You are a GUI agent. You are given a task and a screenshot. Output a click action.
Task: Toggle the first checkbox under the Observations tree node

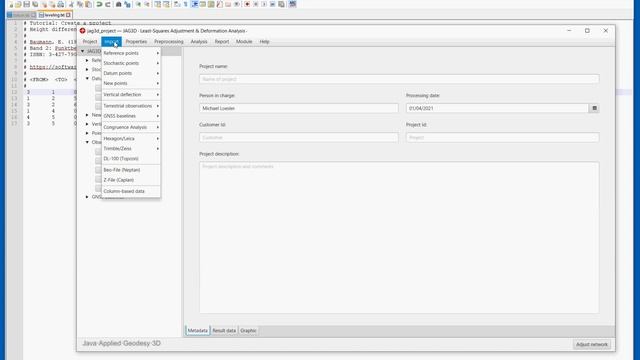[98, 151]
